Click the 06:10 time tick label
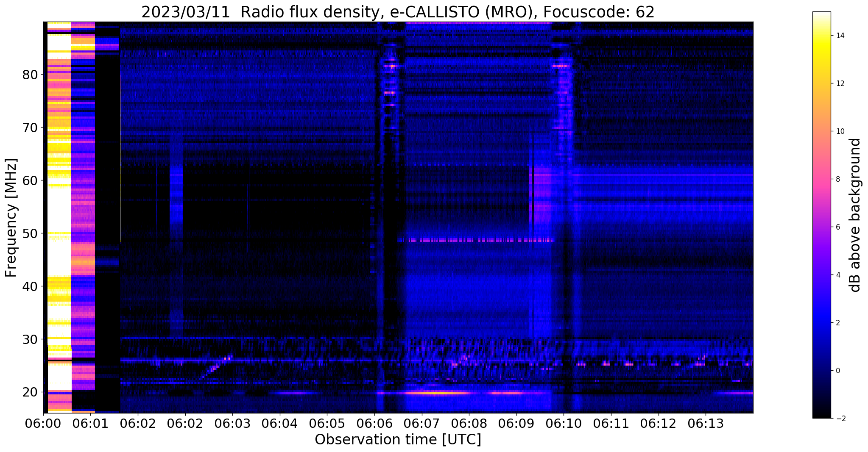Screen dimensions: 868x452 [x=564, y=422]
